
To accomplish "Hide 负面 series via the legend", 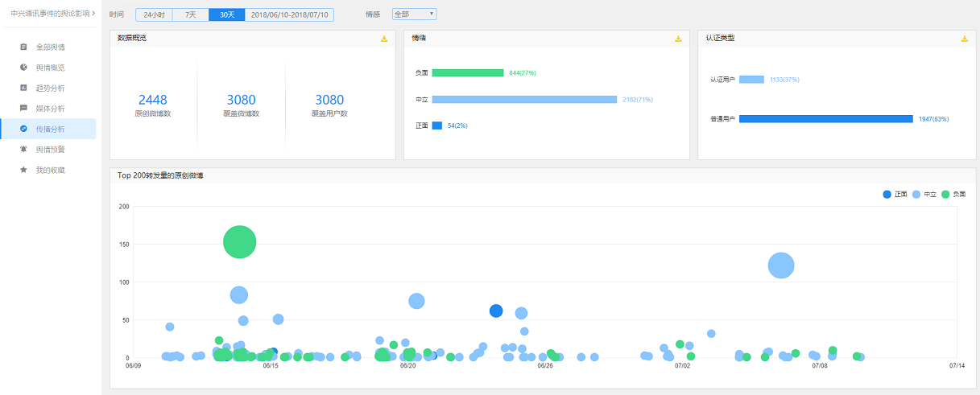I will [953, 195].
